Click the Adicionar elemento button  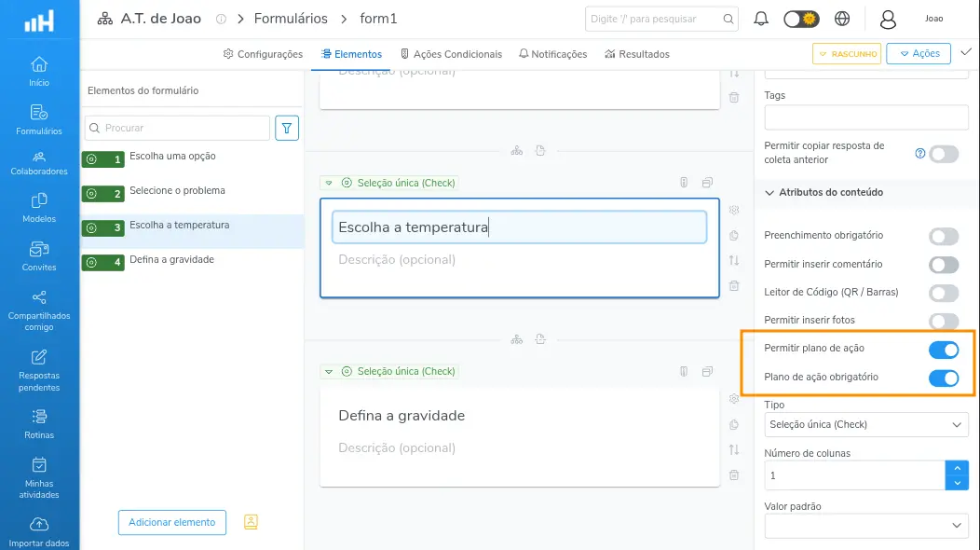(x=172, y=522)
